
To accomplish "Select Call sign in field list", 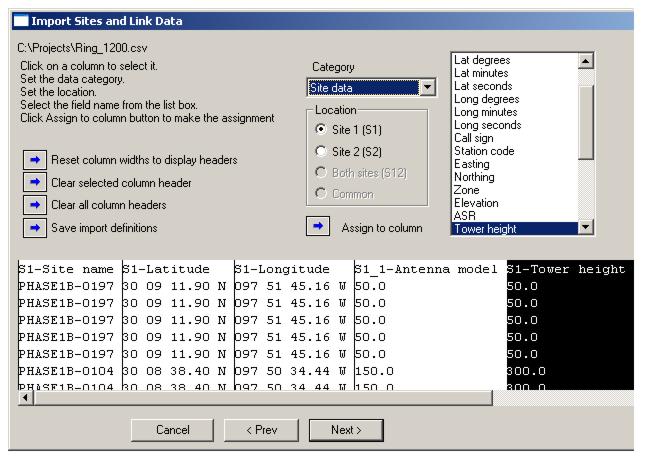I will [x=474, y=138].
